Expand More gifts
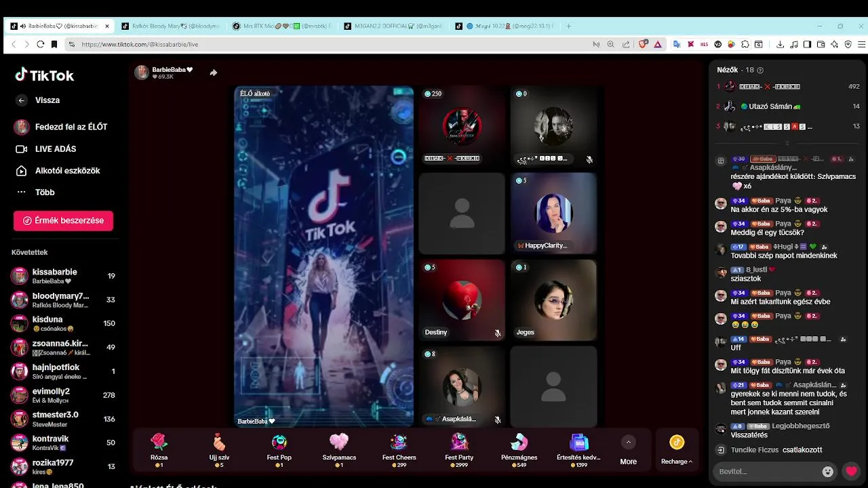Screen dimensions: 868x488 click(x=629, y=450)
